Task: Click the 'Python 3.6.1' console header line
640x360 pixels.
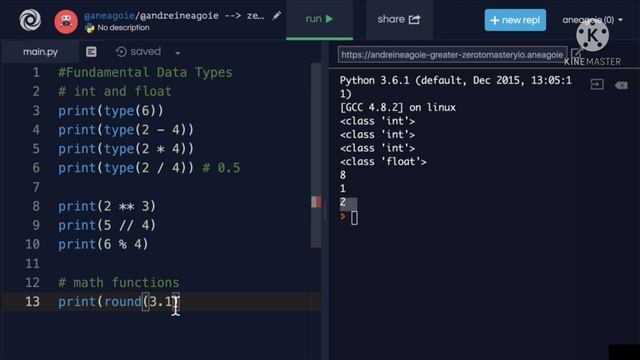Action: (456, 80)
